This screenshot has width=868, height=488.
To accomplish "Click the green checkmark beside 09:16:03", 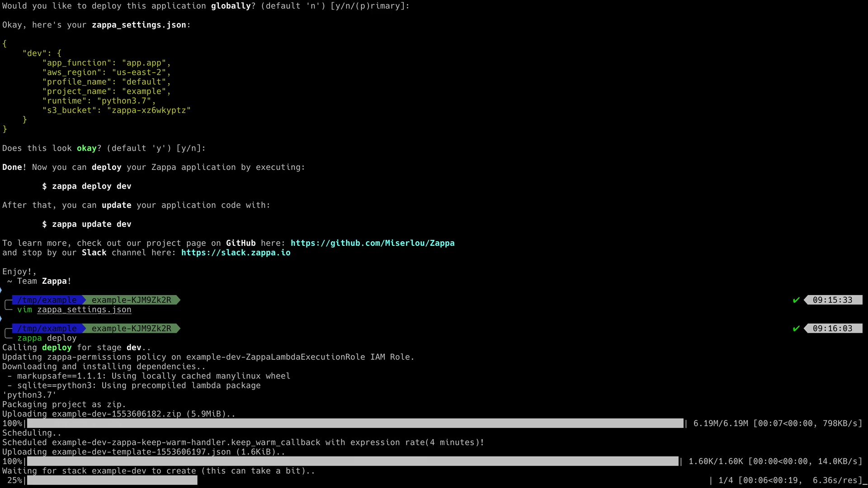I will pyautogui.click(x=796, y=328).
